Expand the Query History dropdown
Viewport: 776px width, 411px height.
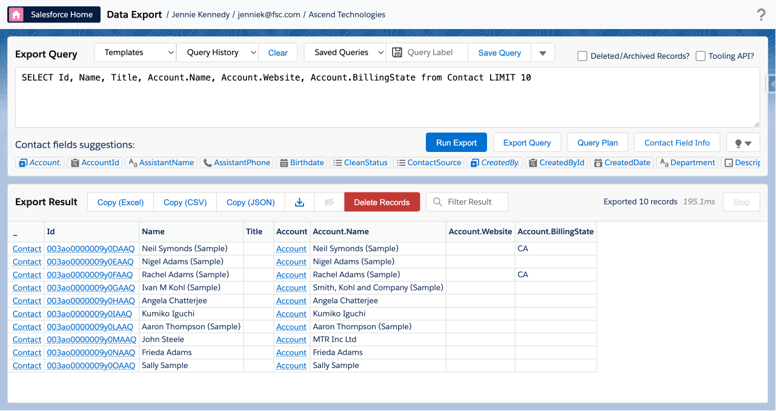point(217,52)
